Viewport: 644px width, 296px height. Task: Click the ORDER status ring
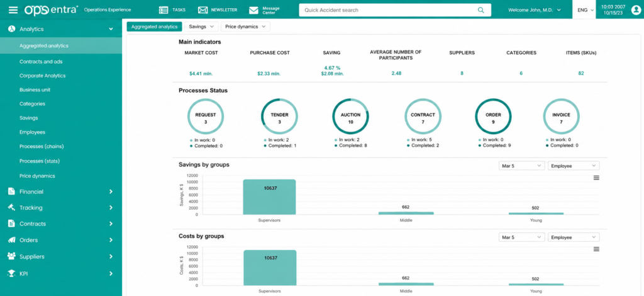point(493,117)
